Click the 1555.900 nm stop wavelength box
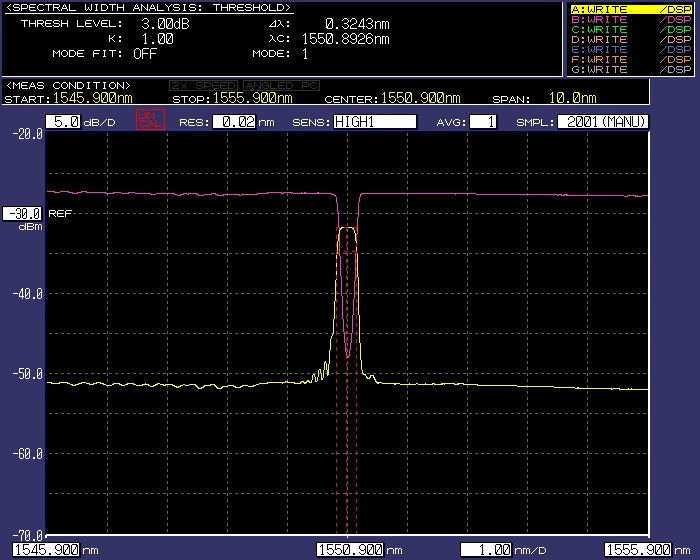 pyautogui.click(x=638, y=550)
